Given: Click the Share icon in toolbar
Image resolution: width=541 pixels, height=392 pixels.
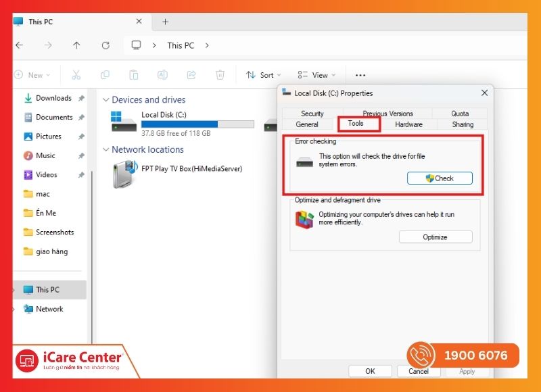Looking at the screenshot, I should click(x=191, y=75).
